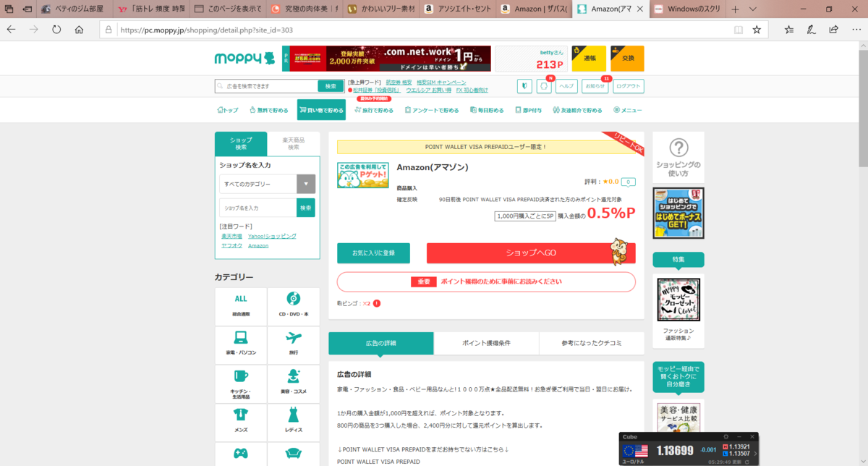Click shop name 検索 button
The height and width of the screenshot is (466, 868).
click(x=306, y=208)
